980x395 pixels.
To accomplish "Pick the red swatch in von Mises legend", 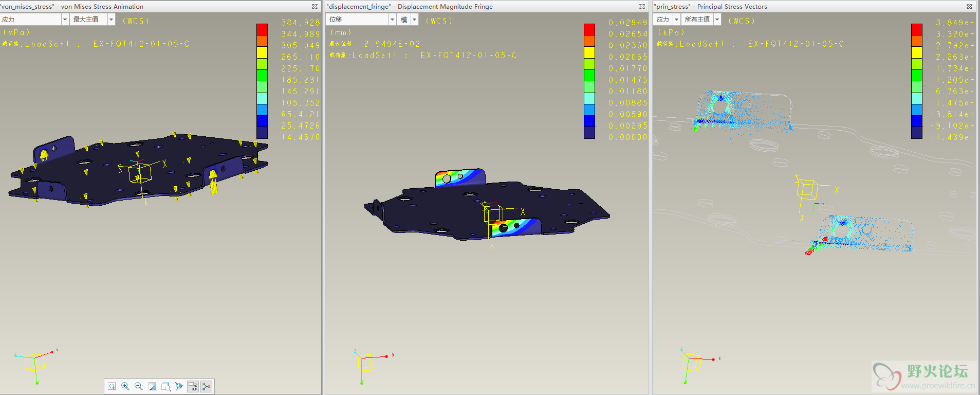I will pos(262,29).
